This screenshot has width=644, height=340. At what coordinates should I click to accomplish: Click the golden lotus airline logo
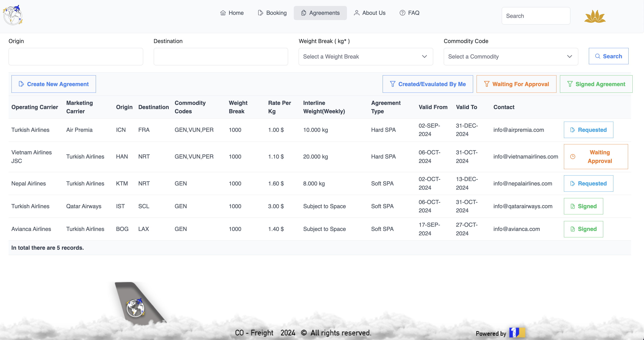595,17
